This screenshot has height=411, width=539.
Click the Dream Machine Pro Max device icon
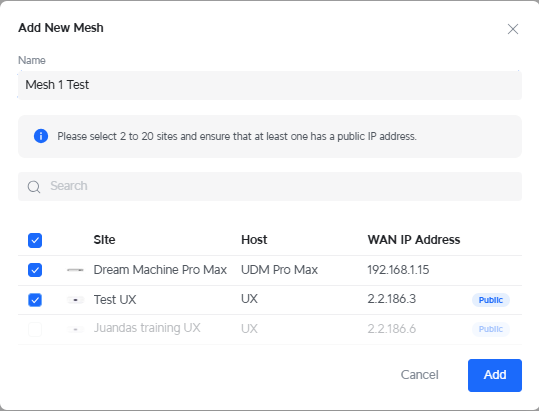tap(75, 270)
